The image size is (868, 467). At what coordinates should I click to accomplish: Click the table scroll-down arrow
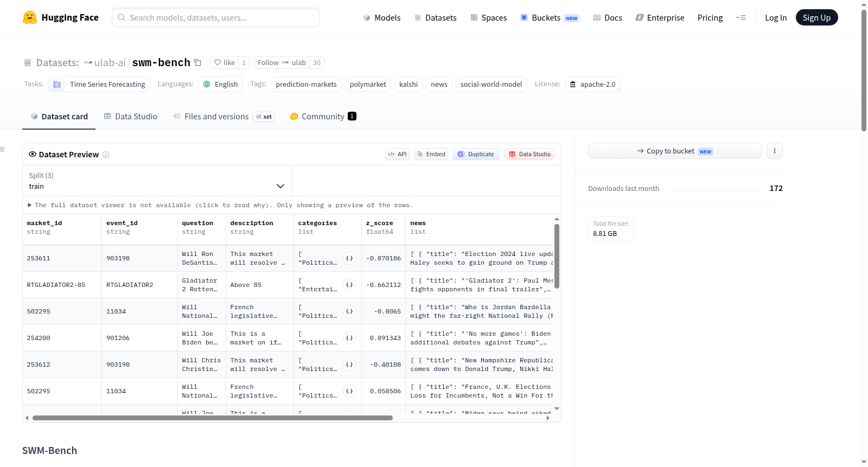click(x=557, y=409)
